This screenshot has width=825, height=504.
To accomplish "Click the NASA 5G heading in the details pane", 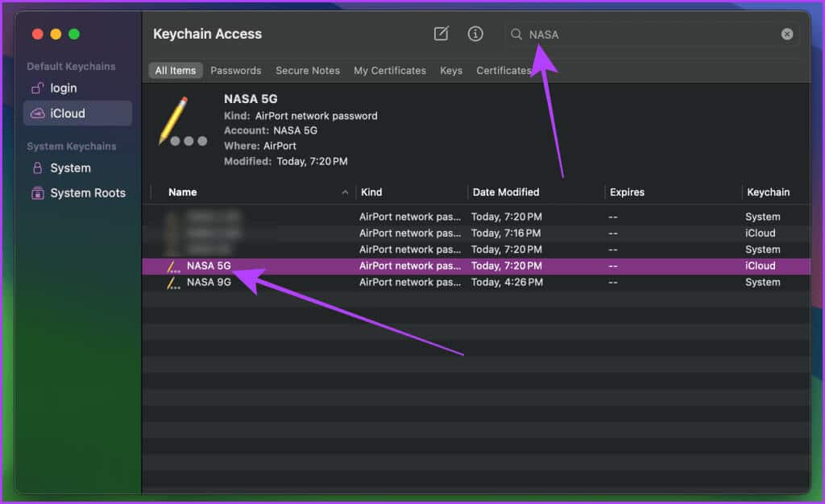I will coord(251,99).
